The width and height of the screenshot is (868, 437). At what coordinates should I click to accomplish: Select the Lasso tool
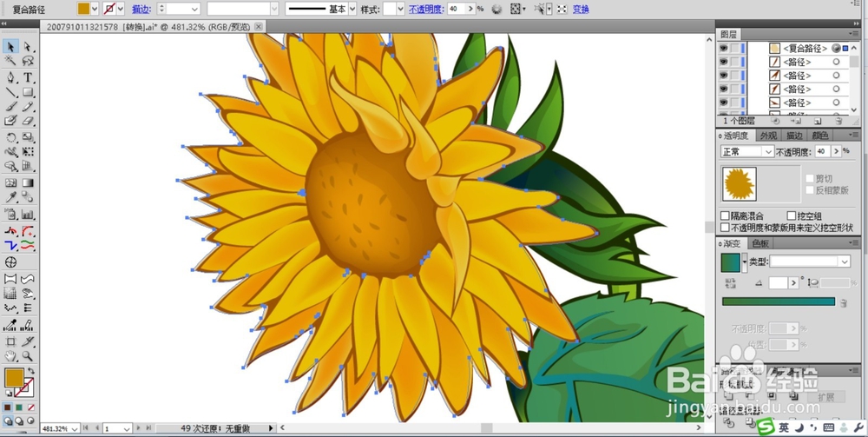28,61
